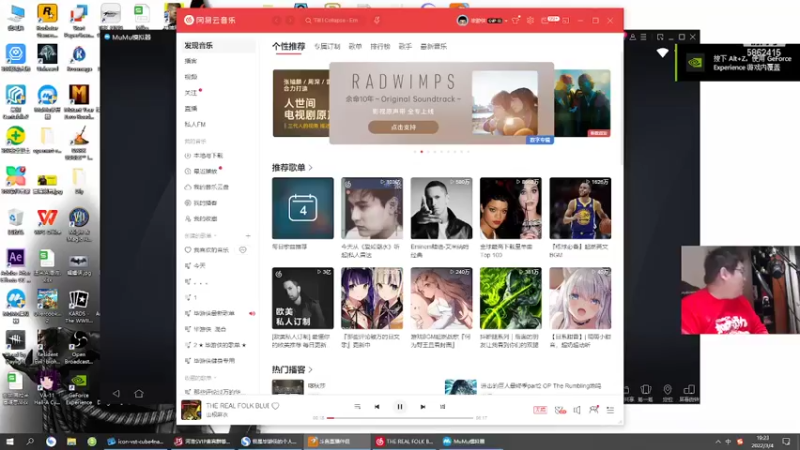Collapse the 收藏的歌单 section header
Image resolution: width=800 pixels, height=450 pixels.
tap(200, 378)
